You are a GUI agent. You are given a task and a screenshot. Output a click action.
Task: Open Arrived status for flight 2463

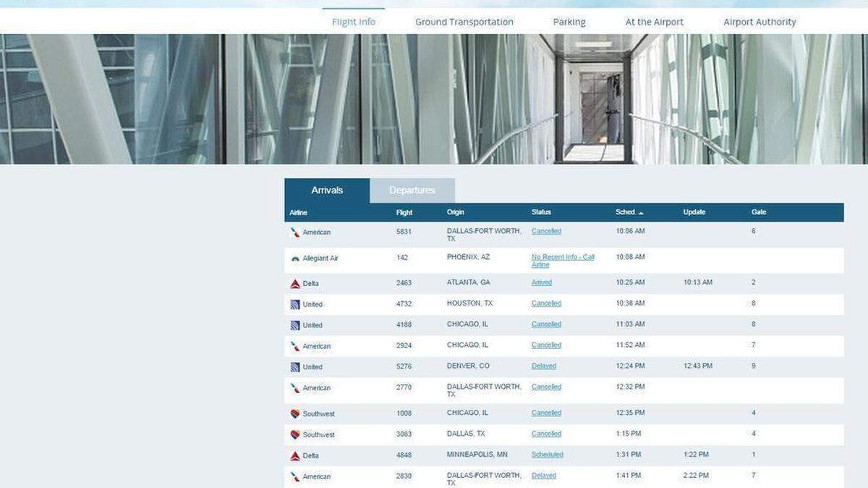click(542, 282)
